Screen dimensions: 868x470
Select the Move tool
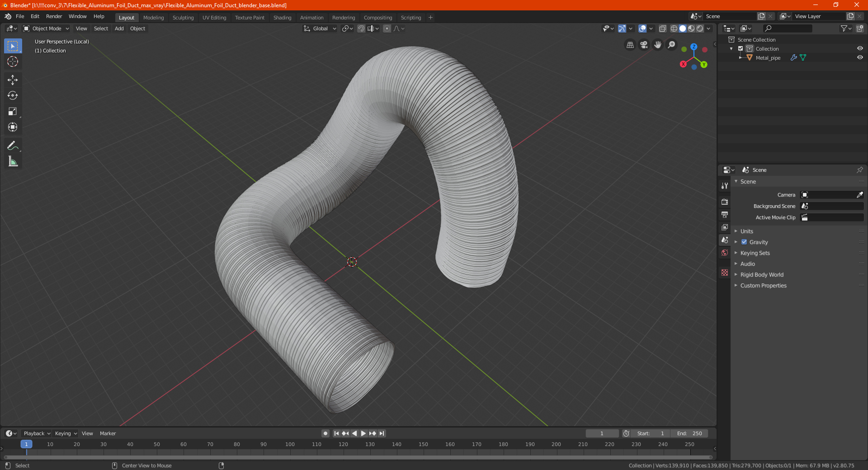[x=13, y=80]
